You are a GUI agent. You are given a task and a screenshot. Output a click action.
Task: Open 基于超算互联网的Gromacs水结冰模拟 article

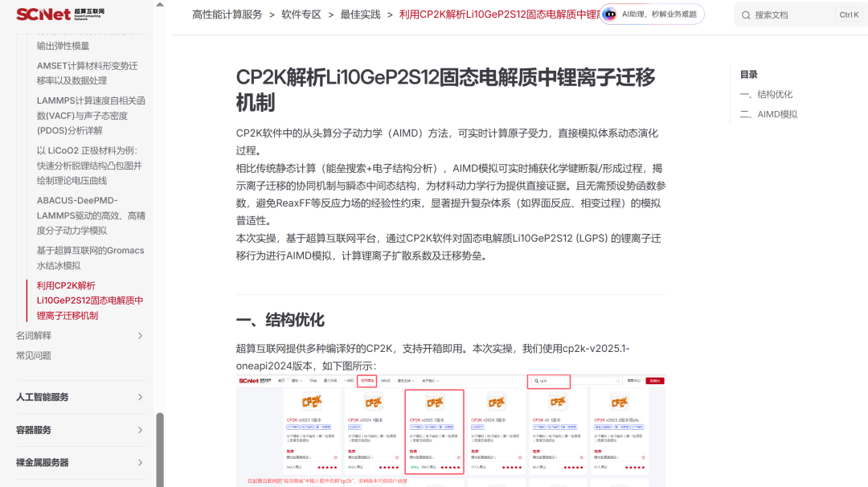click(x=90, y=258)
